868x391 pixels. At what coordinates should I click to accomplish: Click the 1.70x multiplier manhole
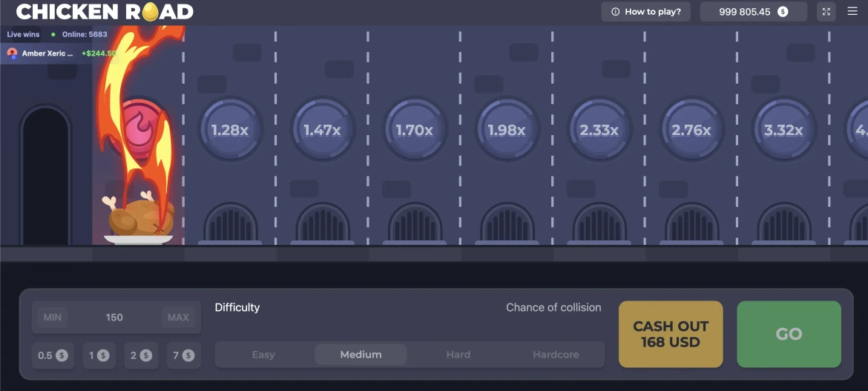tap(415, 130)
